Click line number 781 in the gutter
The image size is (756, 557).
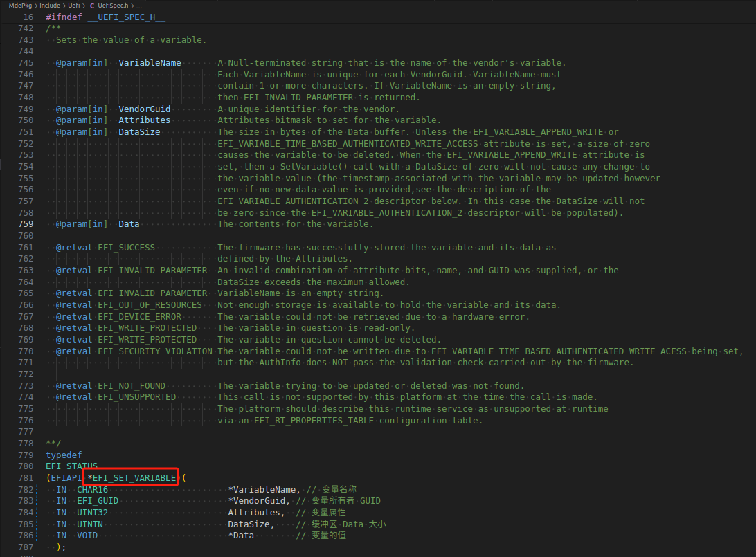26,477
